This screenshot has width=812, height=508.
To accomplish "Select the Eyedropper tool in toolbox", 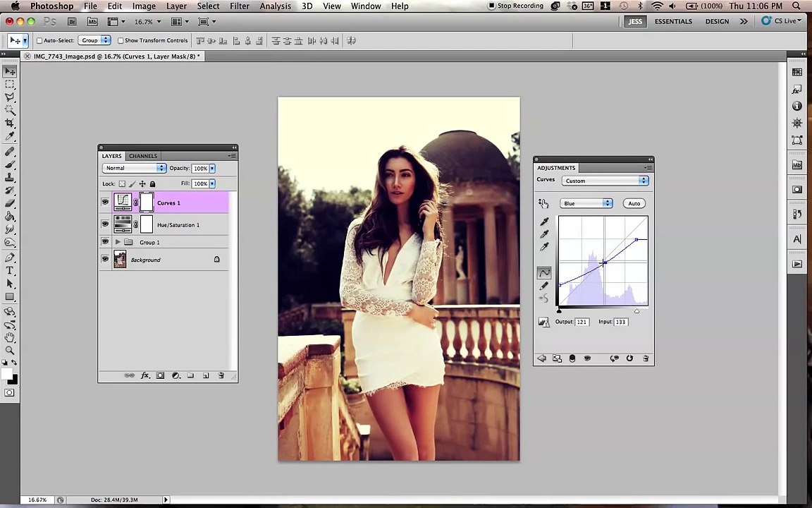I will coord(10,135).
